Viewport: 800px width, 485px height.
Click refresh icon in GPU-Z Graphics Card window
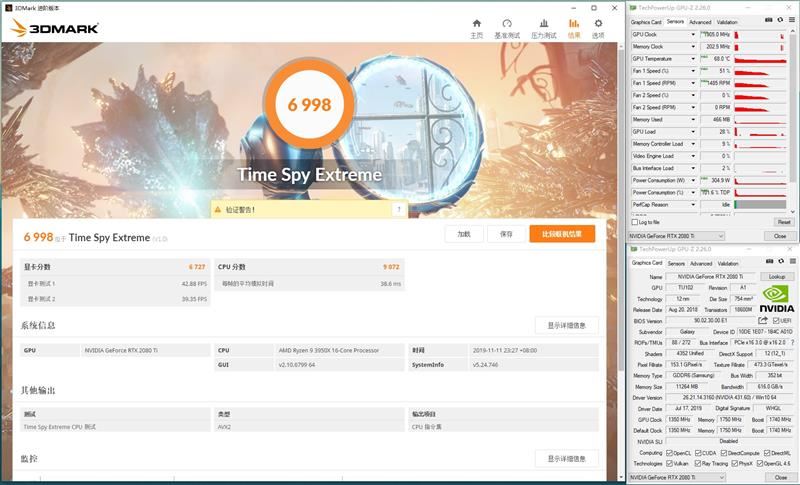point(781,261)
